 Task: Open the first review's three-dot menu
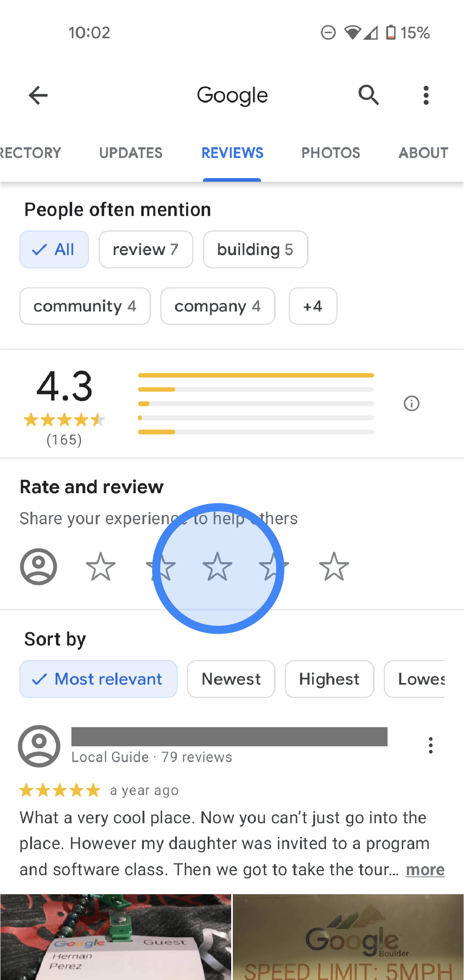pyautogui.click(x=431, y=745)
